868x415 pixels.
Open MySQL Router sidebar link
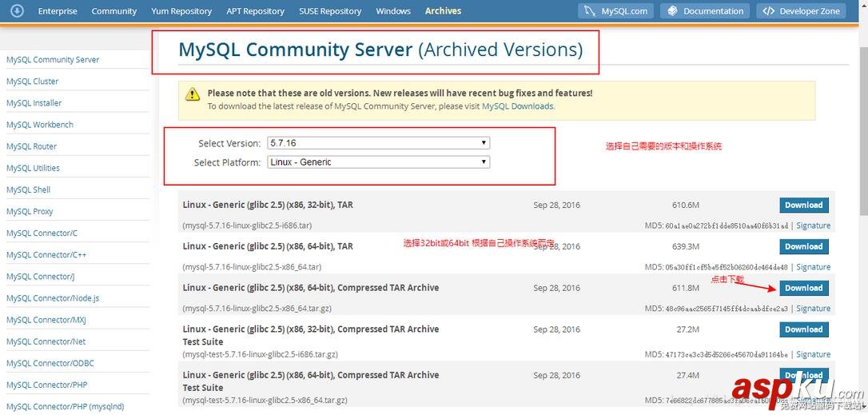pos(31,146)
